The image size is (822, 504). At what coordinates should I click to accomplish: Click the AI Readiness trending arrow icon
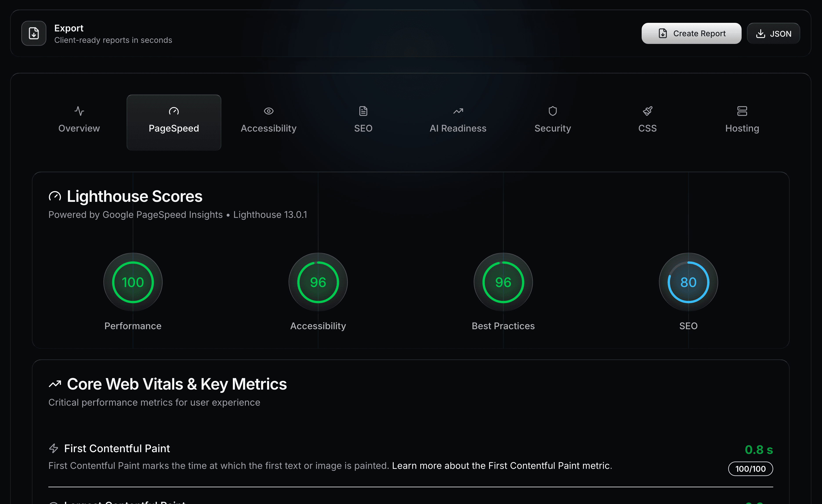458,111
